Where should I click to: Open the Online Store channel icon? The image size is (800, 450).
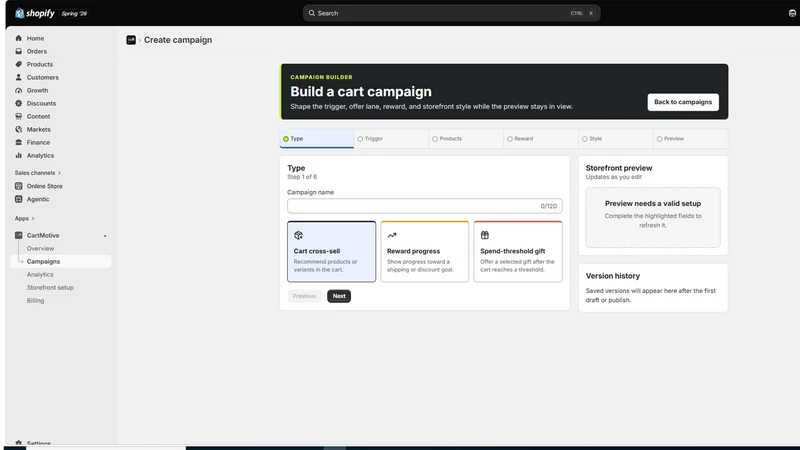[18, 186]
